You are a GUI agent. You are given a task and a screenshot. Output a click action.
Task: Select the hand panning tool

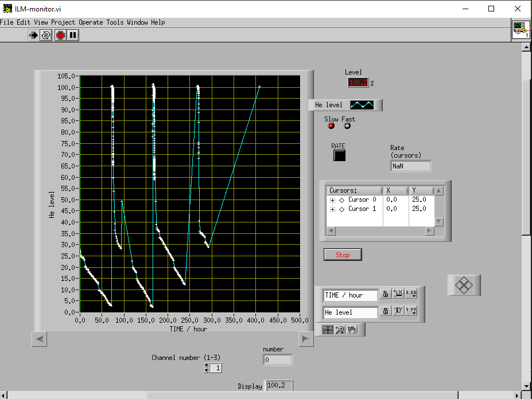352,330
